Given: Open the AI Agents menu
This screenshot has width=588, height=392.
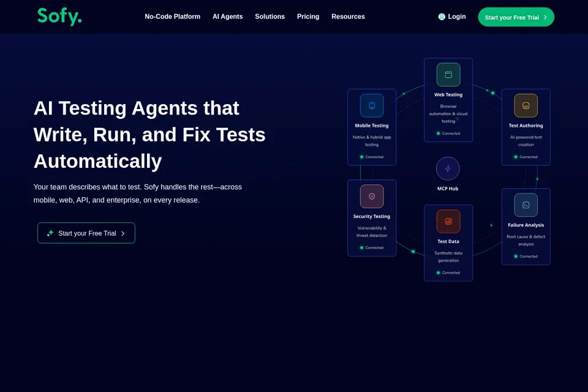Looking at the screenshot, I should point(228,17).
